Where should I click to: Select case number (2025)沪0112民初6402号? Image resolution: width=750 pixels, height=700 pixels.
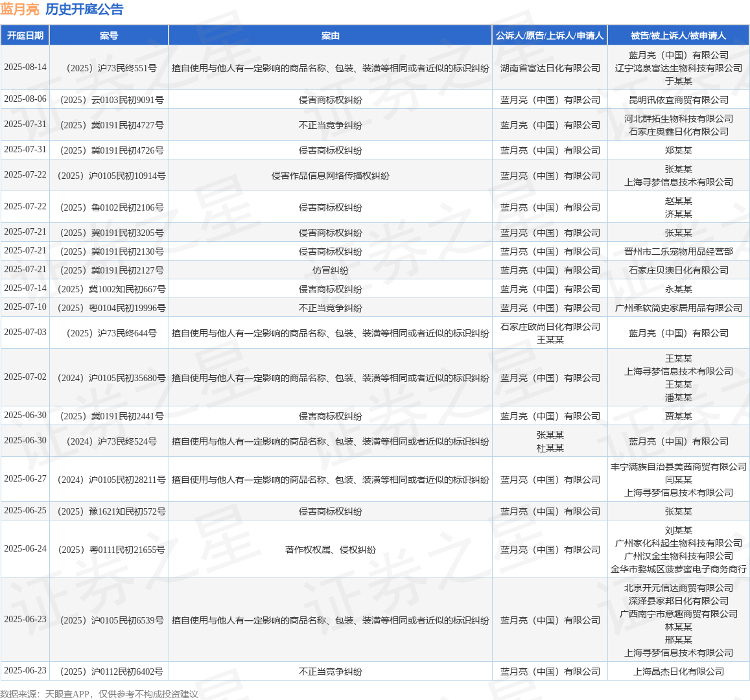pos(111,671)
